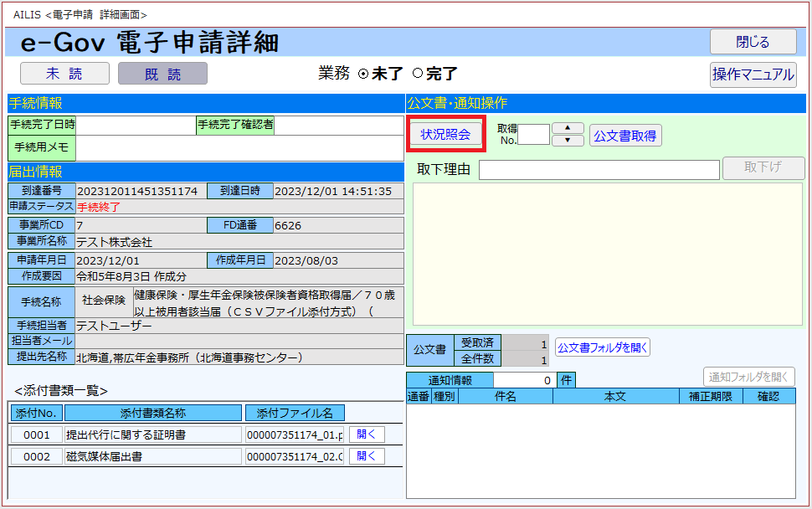Open attachment 0001 with its 開く button

click(x=367, y=434)
